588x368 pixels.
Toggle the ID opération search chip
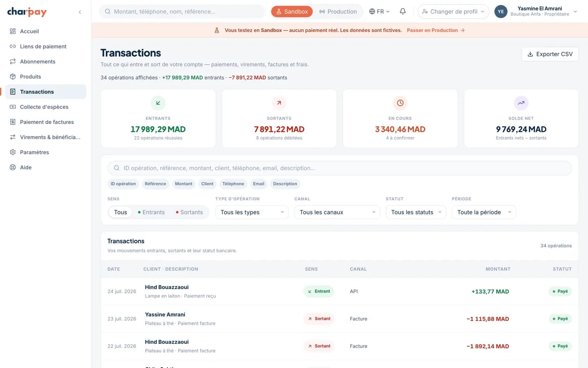[123, 184]
